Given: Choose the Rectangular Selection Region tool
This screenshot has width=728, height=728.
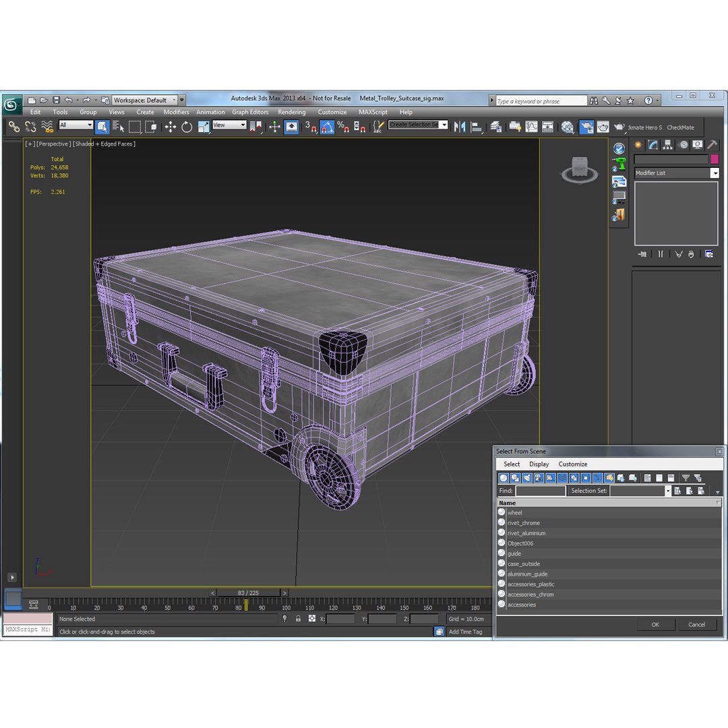Looking at the screenshot, I should pyautogui.click(x=135, y=126).
